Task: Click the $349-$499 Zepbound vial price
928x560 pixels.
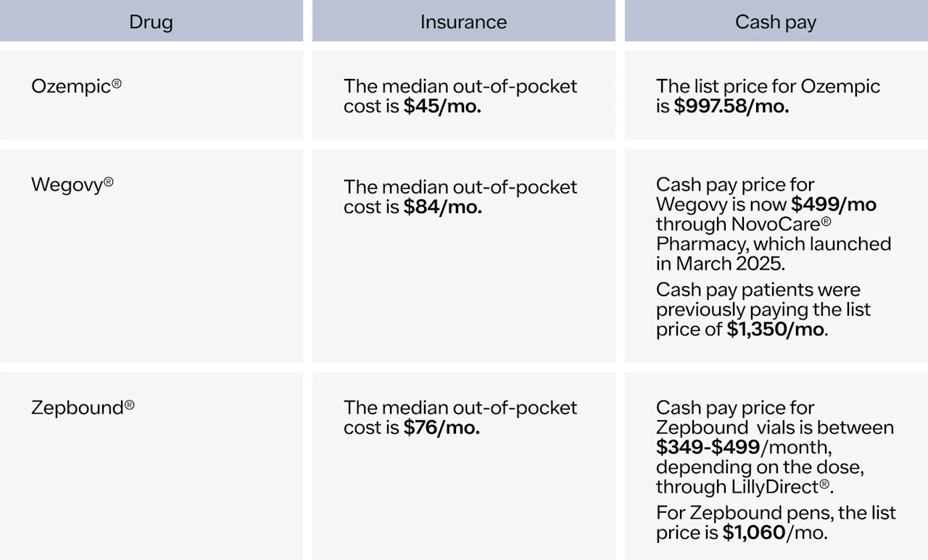Action: coord(708,448)
